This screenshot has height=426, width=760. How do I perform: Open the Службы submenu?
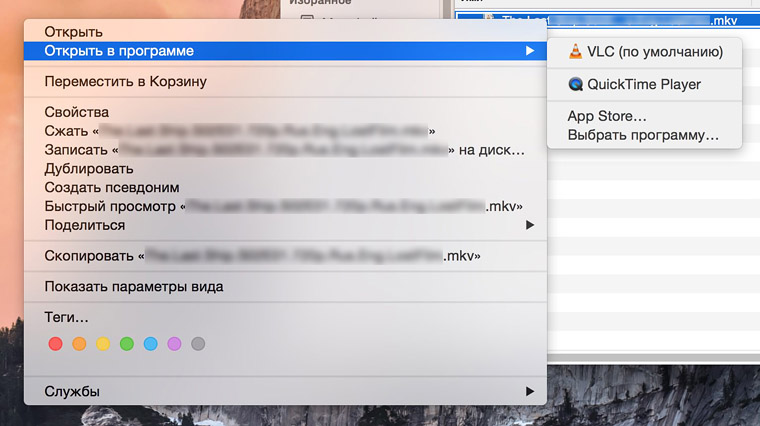pos(285,391)
